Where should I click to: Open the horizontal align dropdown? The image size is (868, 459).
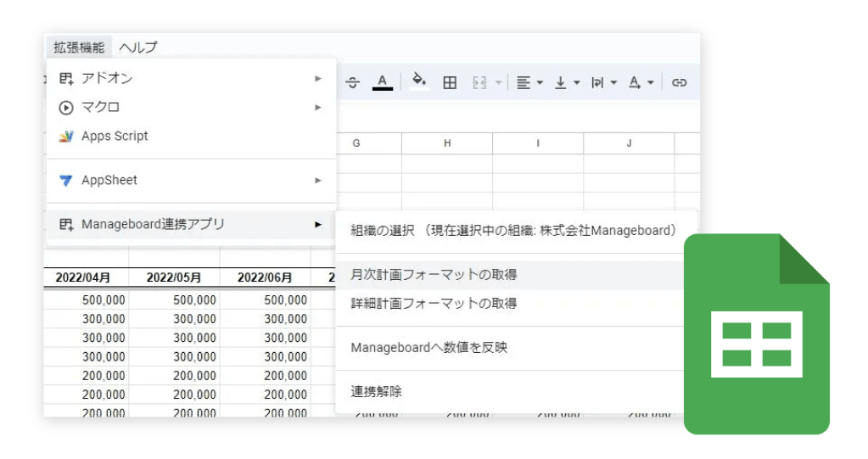coord(529,83)
